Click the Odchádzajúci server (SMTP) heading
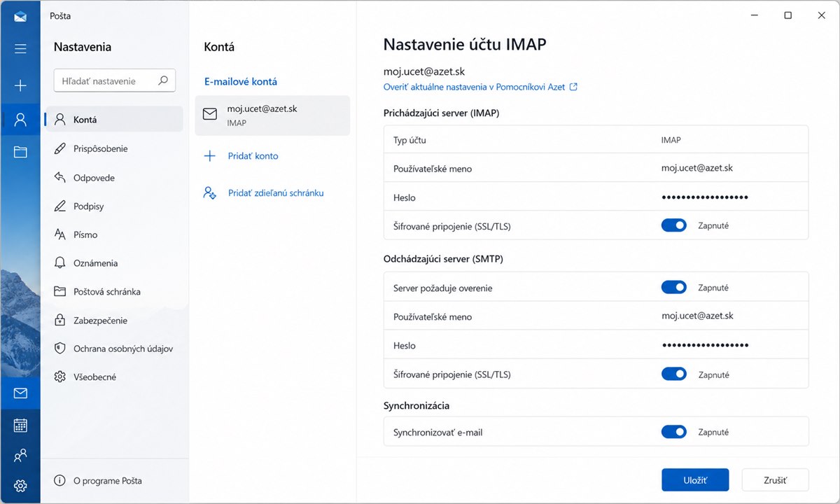 tap(443, 259)
